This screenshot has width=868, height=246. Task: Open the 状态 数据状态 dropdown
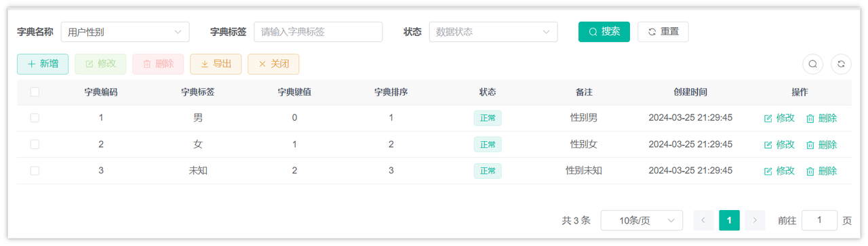(x=493, y=32)
